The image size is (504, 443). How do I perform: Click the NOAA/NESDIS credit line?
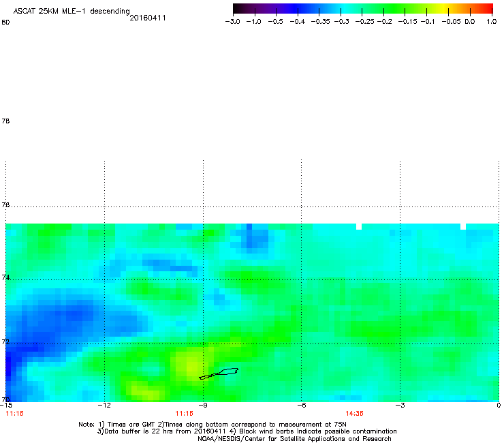[294, 439]
